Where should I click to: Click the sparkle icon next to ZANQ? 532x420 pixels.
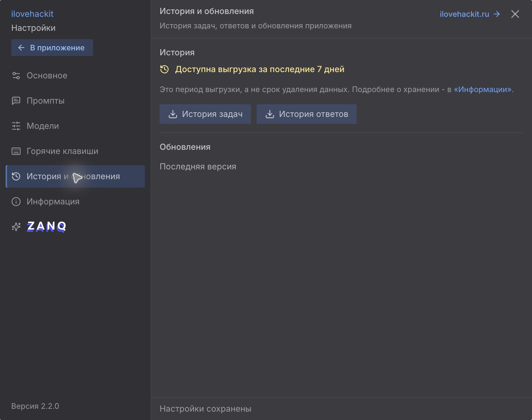point(16,227)
